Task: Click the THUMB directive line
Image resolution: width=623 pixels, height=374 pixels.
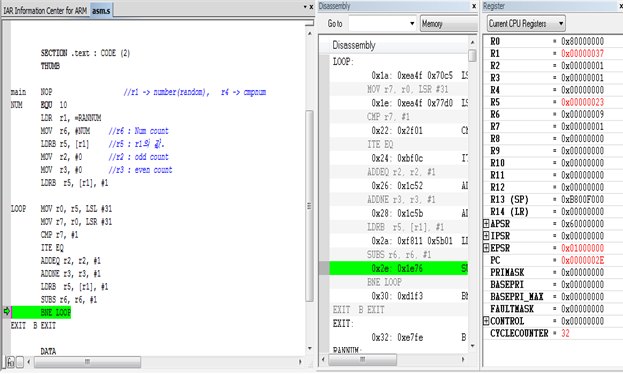Action: pyautogui.click(x=50, y=66)
